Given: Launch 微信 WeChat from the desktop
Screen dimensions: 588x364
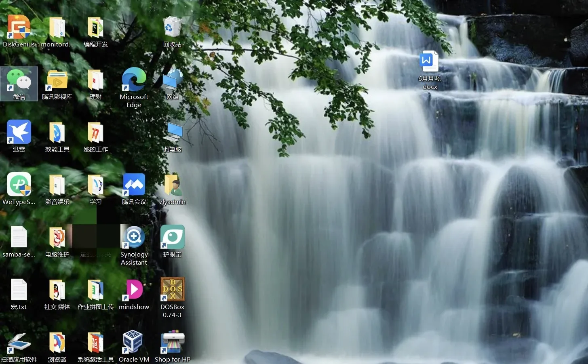Looking at the screenshot, I should (x=19, y=79).
